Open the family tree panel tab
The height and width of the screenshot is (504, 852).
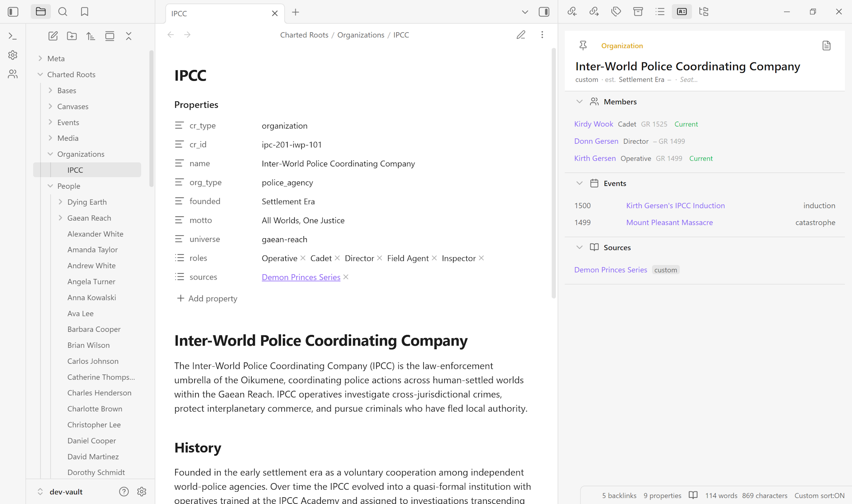[704, 12]
